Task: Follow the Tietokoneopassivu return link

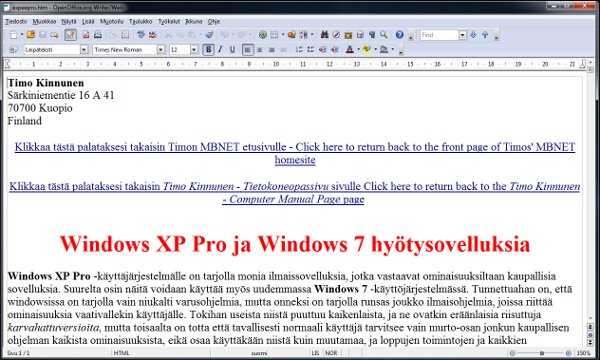Action: tap(295, 192)
